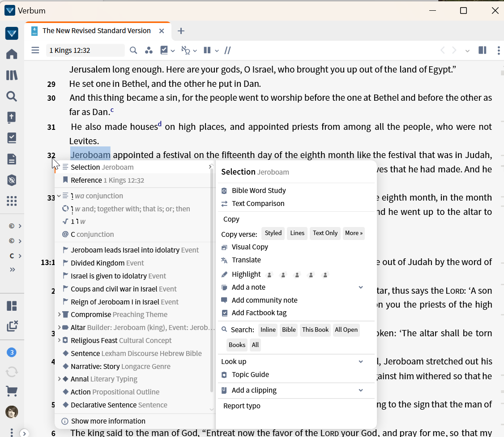Open dropdown next to columns view icon

[x=217, y=51]
